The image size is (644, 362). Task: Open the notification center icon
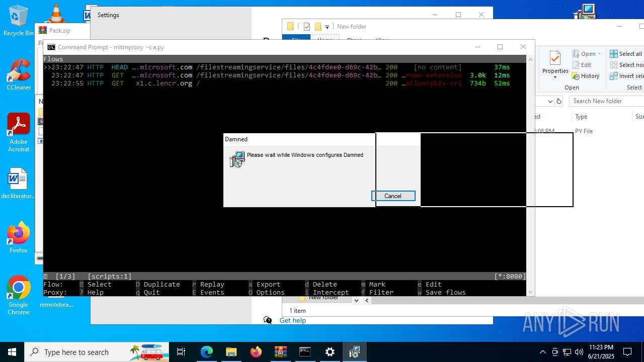pos(627,352)
